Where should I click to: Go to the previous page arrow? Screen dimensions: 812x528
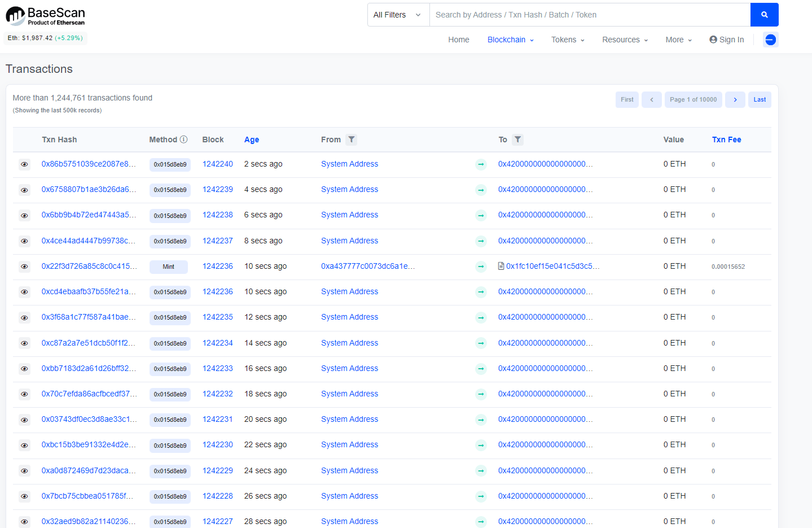[x=651, y=99]
